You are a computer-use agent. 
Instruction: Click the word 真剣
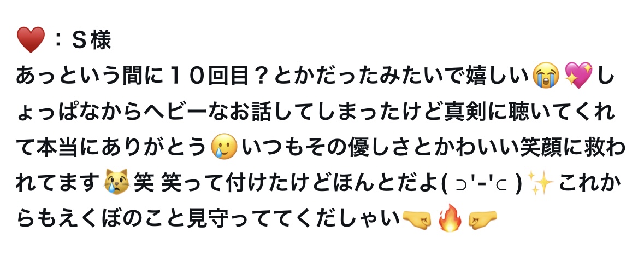coord(465,112)
